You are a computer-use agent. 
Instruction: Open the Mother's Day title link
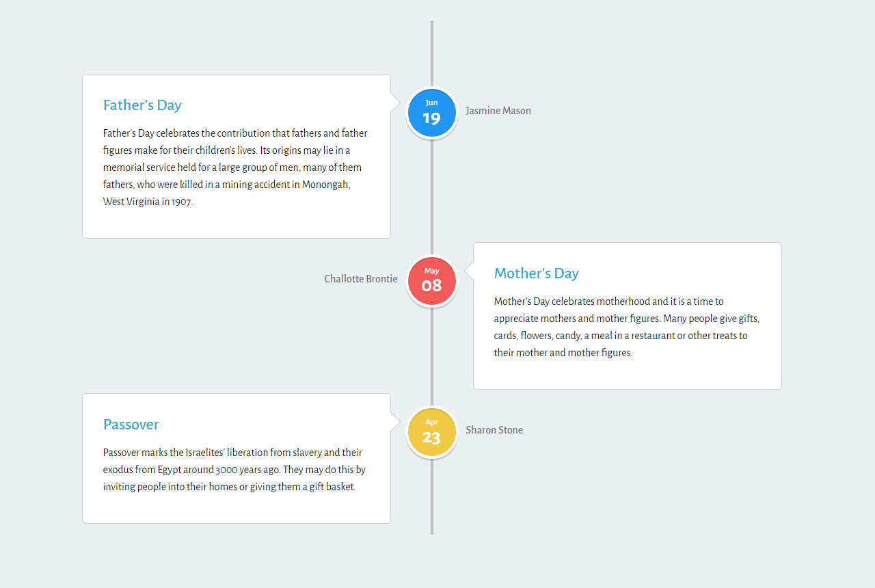coord(536,273)
